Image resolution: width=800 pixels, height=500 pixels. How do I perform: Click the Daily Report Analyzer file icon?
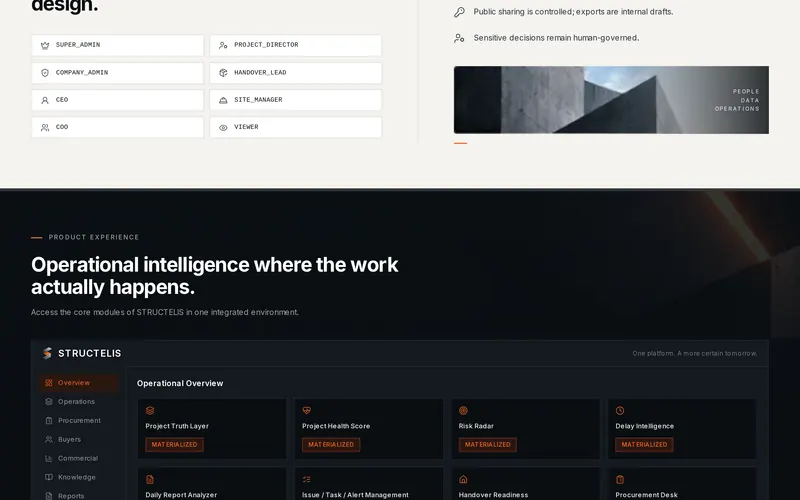click(x=150, y=479)
